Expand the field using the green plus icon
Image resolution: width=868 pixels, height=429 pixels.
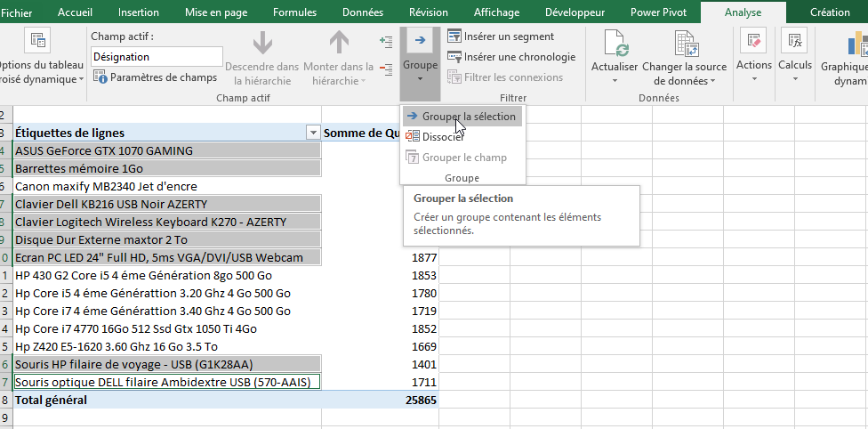(x=386, y=41)
